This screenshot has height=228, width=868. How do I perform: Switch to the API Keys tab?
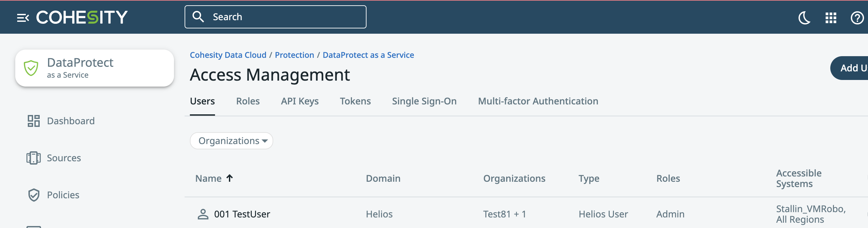(x=300, y=101)
